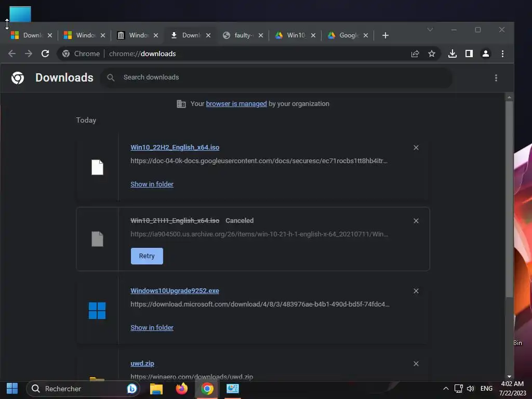Viewport: 532px width, 399px height.
Task: Click the Chrome taskbar icon
Action: tap(207, 389)
